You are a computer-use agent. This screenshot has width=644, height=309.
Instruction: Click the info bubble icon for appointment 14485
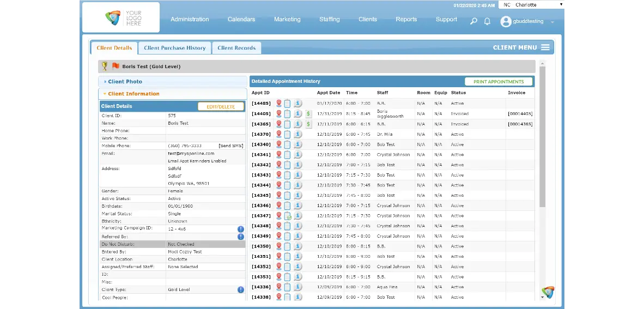tap(298, 104)
